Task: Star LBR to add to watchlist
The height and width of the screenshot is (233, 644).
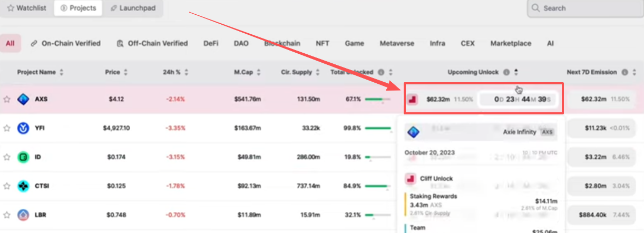Action: coord(7,215)
